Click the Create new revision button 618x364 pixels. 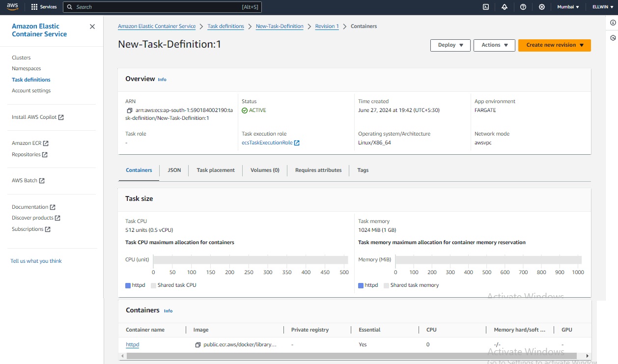[x=554, y=45]
